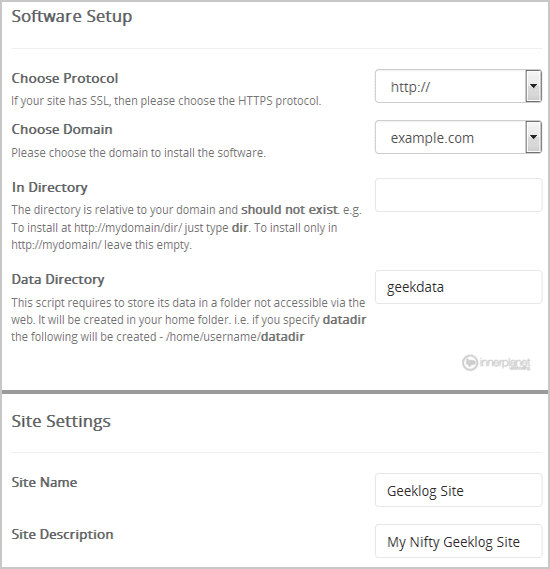Click the My Nifty Geeklog Site field
Viewport: 550px width, 569px height.
[x=459, y=541]
